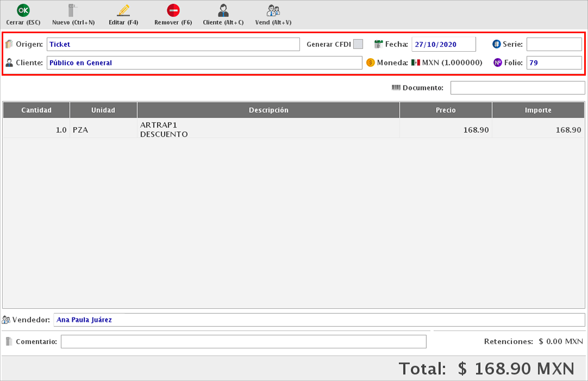Click the Comentario text field

coord(243,341)
